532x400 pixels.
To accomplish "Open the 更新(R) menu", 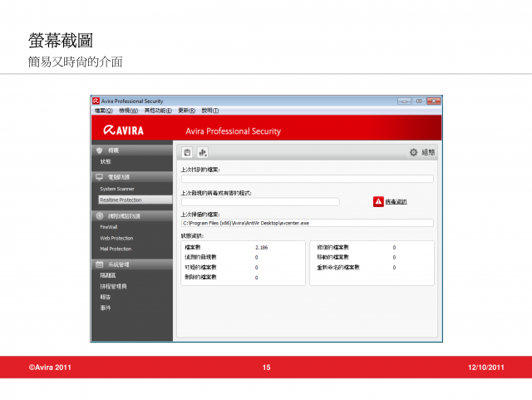I will click(x=186, y=111).
